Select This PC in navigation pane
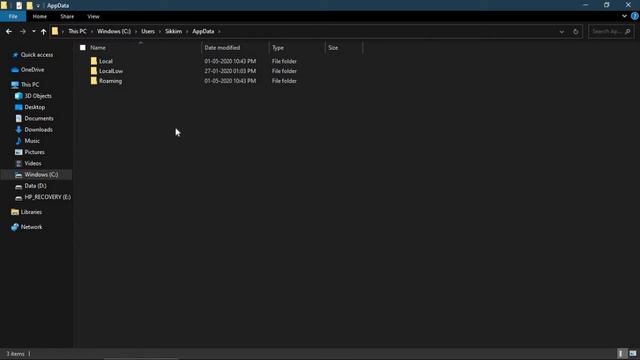Screen dimensions: 640x360 (x=30, y=84)
